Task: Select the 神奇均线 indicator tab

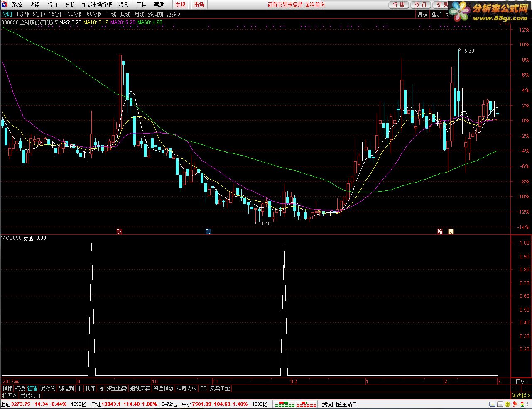Action: tap(186, 389)
